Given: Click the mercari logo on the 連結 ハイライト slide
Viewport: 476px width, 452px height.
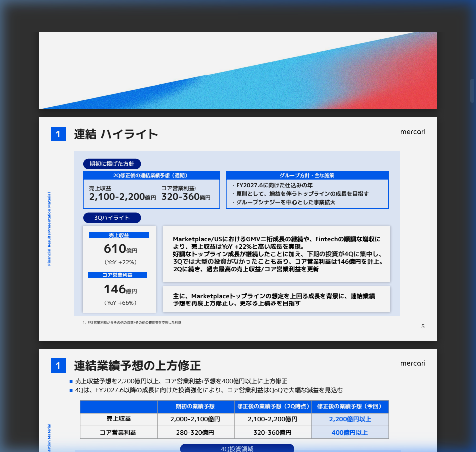Looking at the screenshot, I should click(x=413, y=132).
